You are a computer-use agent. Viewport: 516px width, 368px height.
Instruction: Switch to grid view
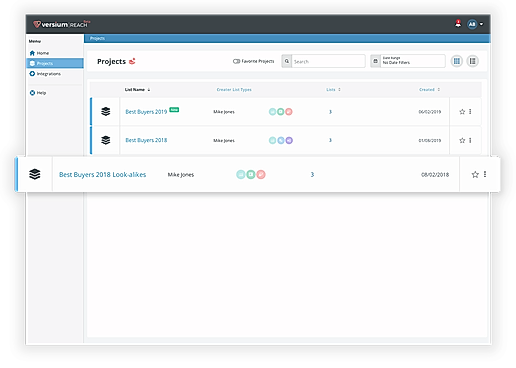click(457, 61)
